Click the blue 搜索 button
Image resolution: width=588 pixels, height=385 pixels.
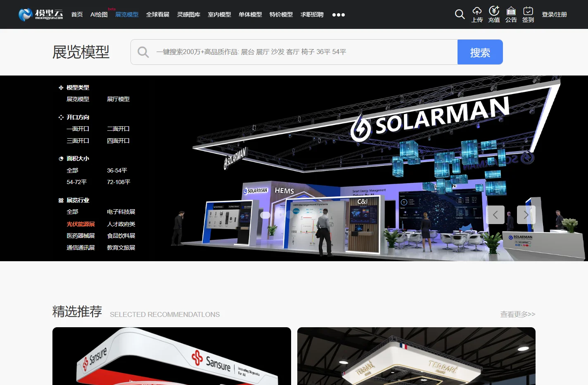(x=480, y=52)
